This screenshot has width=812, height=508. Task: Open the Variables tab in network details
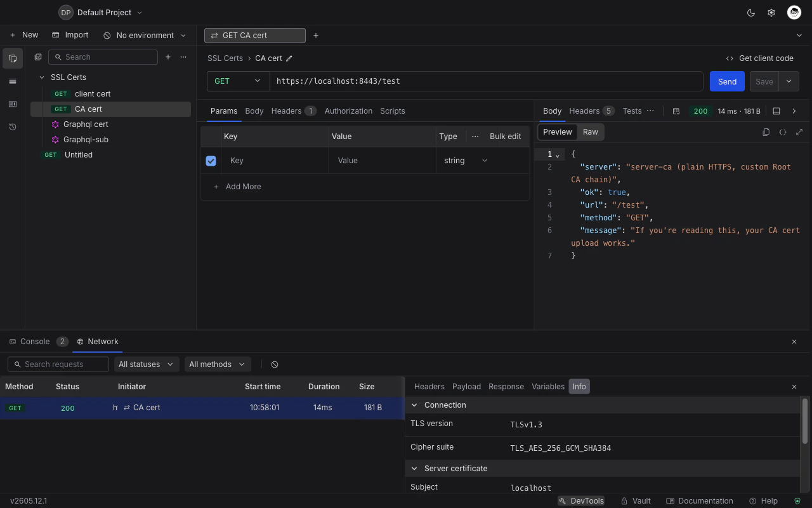(548, 387)
